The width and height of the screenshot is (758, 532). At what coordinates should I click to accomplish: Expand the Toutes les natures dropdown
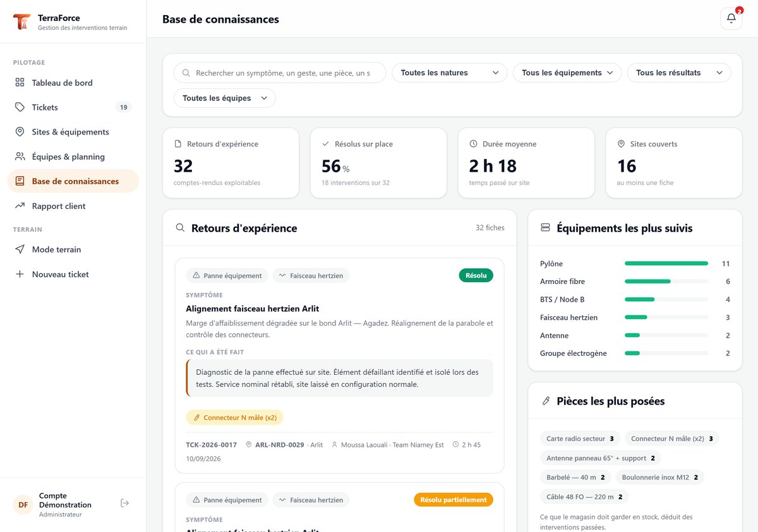pos(450,73)
